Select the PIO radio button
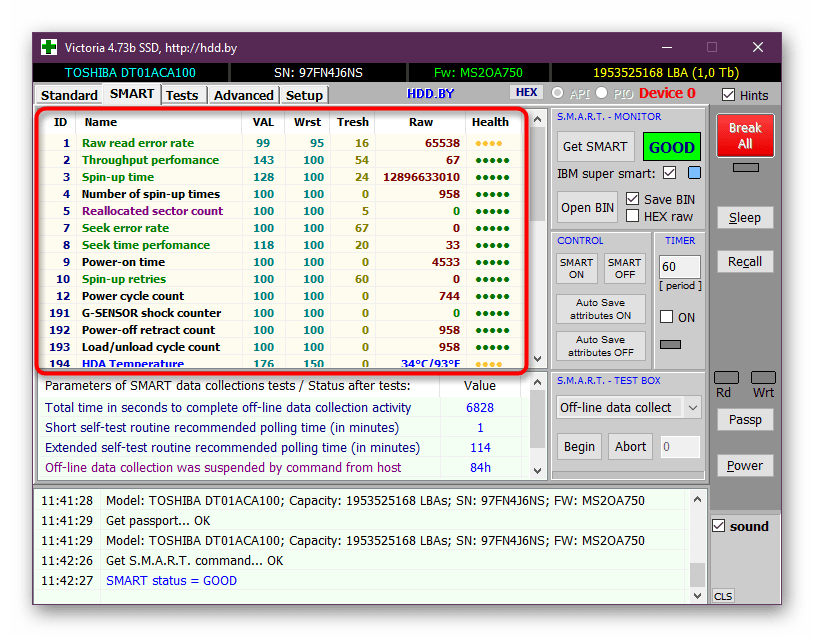Image resolution: width=814 pixels, height=637 pixels. [602, 93]
